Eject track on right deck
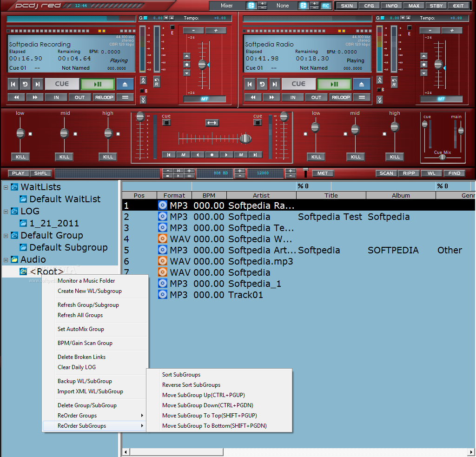Image resolution: width=476 pixels, height=457 pixels. pos(361,84)
